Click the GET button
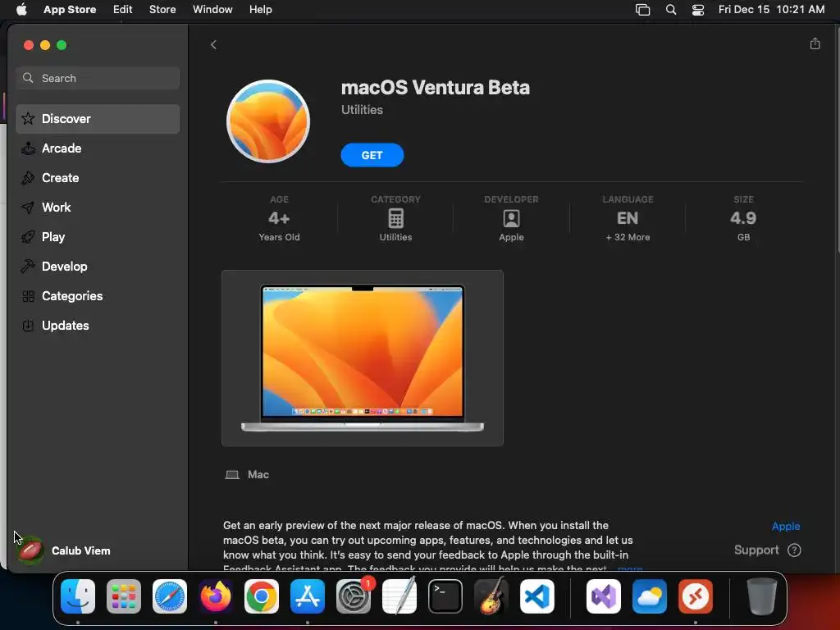 click(x=372, y=155)
